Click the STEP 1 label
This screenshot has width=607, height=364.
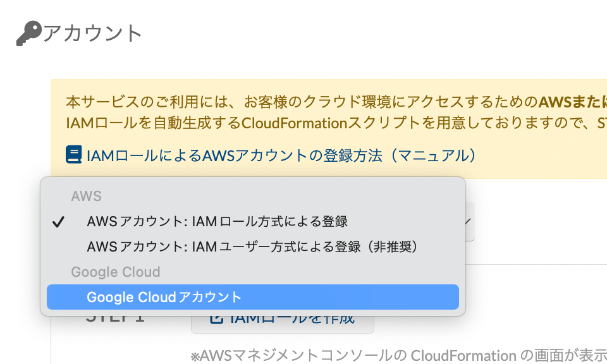[115, 320]
